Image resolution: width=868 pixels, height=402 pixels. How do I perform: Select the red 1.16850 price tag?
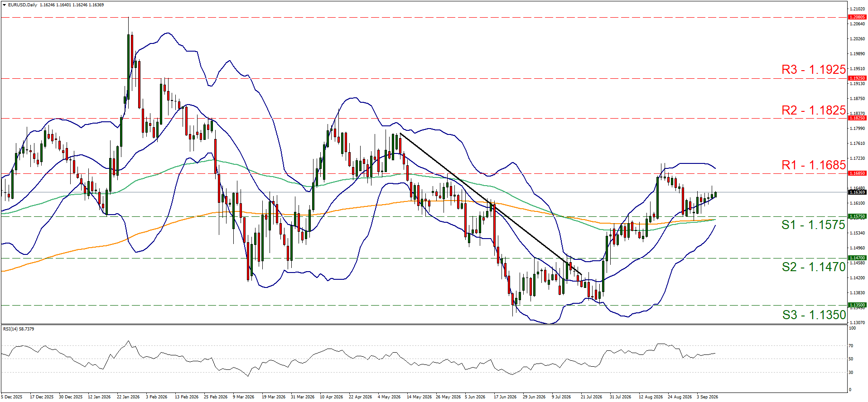[x=857, y=173]
